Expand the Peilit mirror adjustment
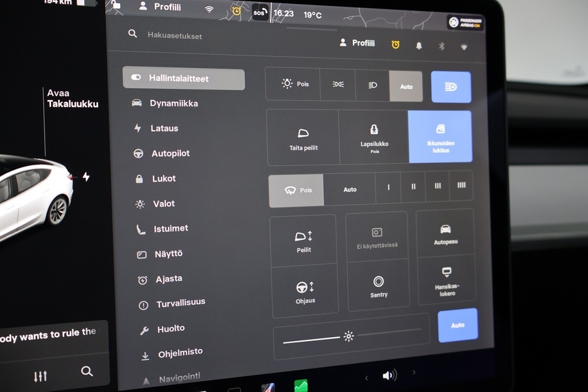588x392 pixels. click(303, 240)
